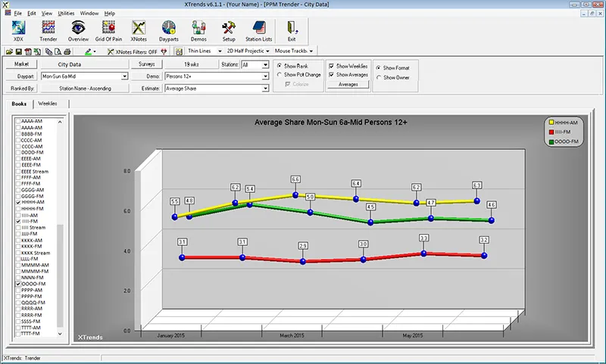The image size is (606, 364).
Task: Open the Utilities menu
Action: click(66, 14)
